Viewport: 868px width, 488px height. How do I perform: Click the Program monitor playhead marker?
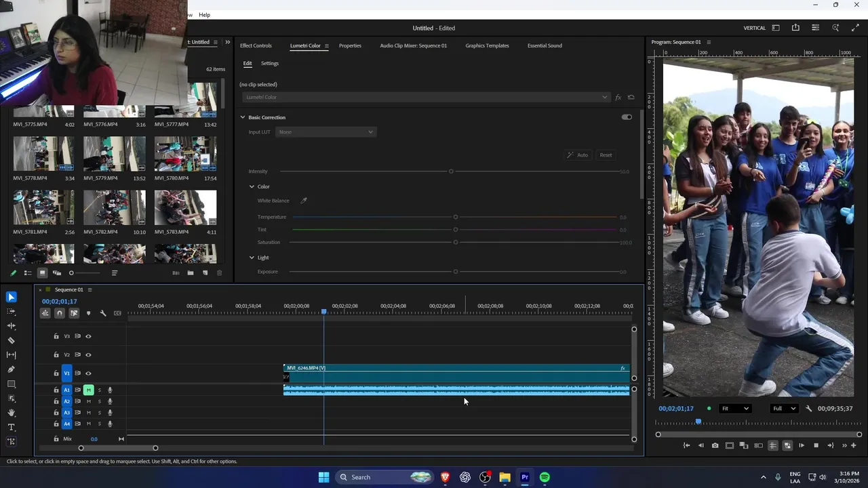[698, 422]
